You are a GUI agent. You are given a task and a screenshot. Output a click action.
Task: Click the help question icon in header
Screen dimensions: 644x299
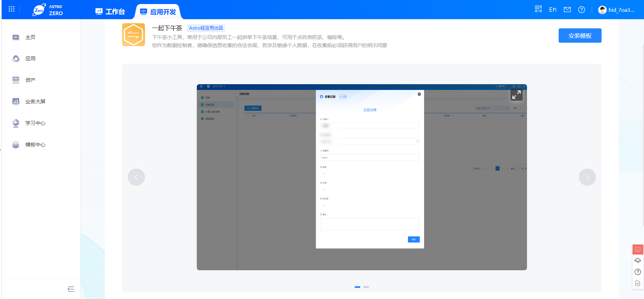point(581,9)
